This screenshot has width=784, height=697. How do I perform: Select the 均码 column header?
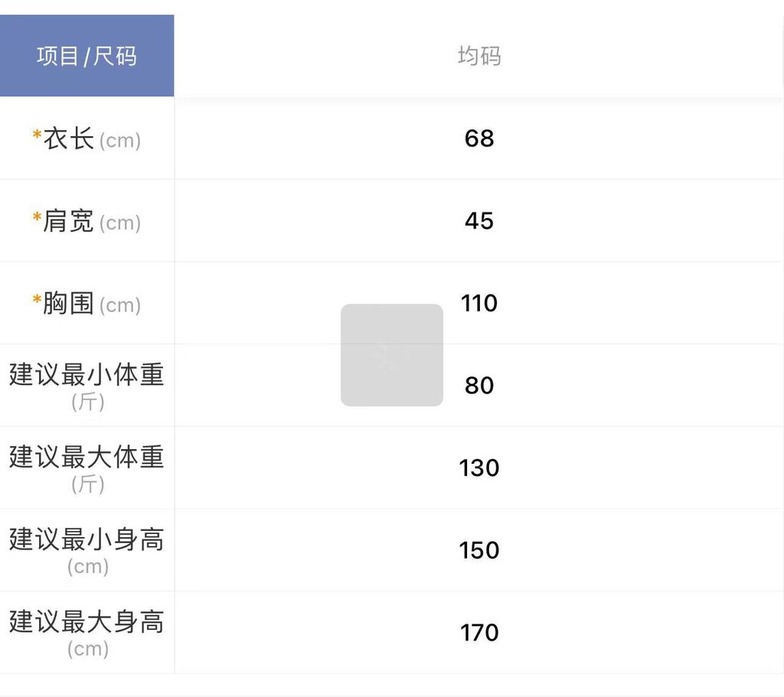coord(479,56)
